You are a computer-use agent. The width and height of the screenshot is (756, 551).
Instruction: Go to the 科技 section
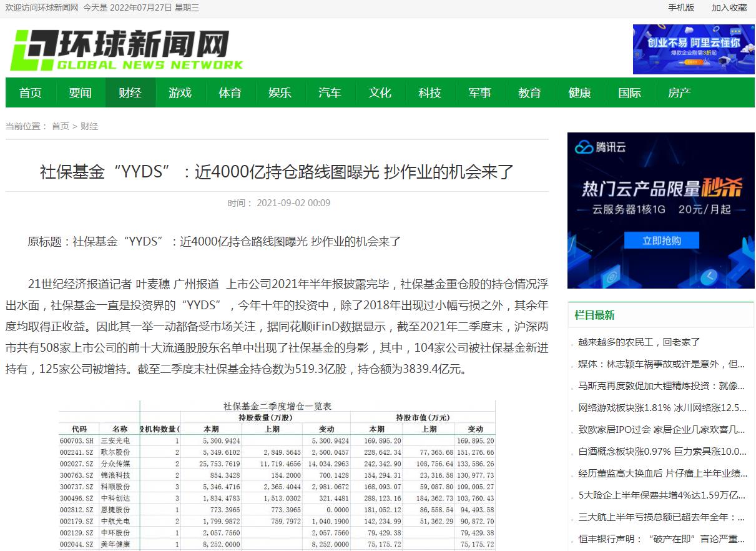430,92
